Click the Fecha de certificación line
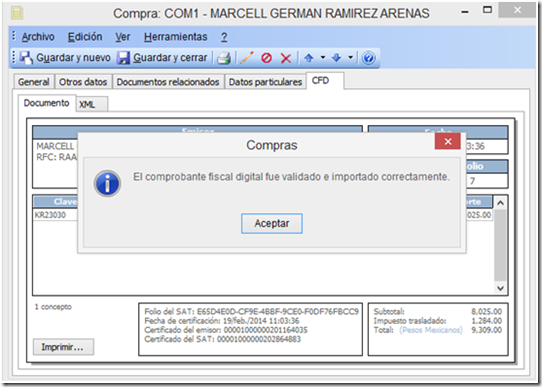Viewport: 542px width, 387px height. (x=222, y=321)
